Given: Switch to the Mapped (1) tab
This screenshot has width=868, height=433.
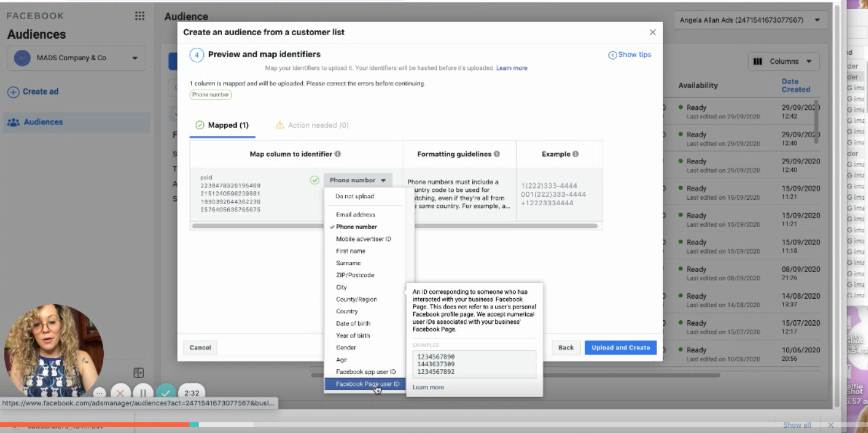Looking at the screenshot, I should (x=222, y=125).
